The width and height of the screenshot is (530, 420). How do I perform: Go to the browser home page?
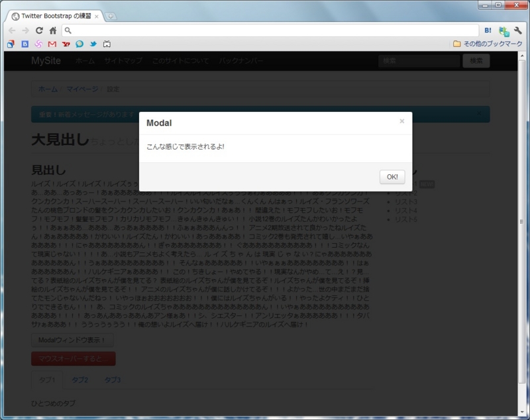click(x=53, y=30)
